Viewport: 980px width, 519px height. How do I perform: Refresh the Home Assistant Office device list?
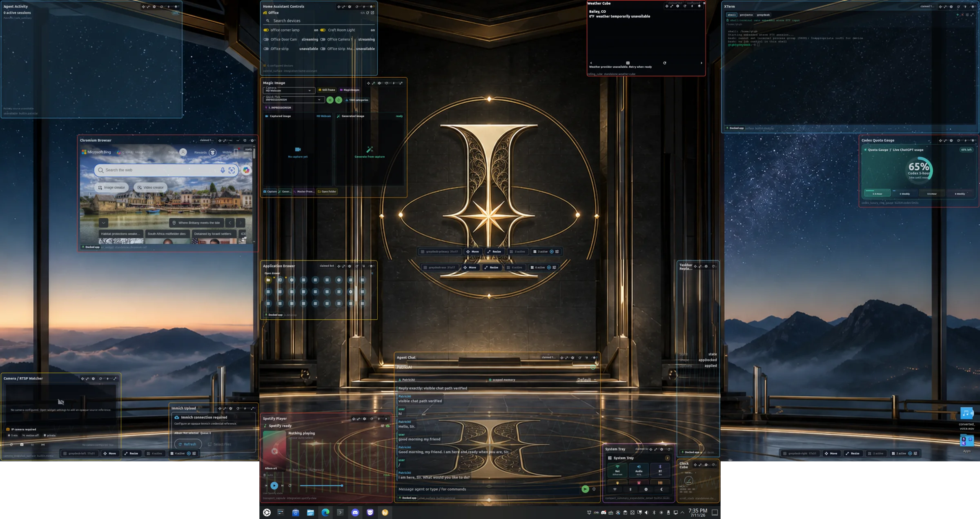click(x=367, y=13)
